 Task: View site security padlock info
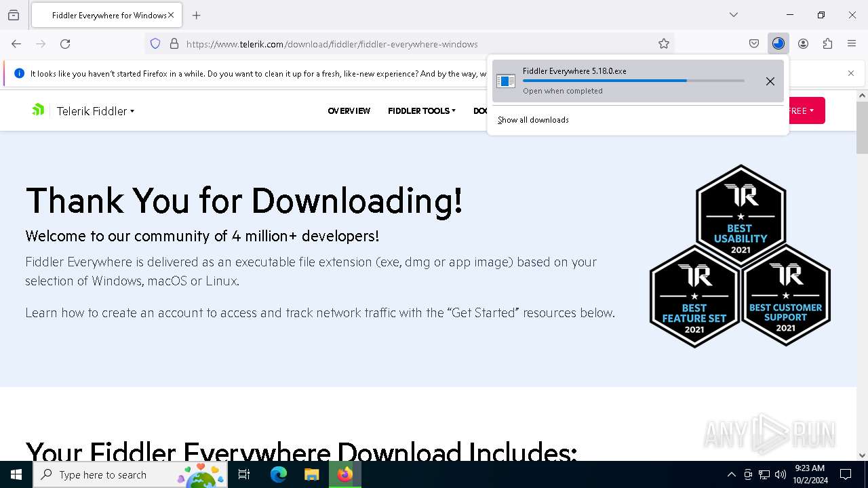click(174, 43)
